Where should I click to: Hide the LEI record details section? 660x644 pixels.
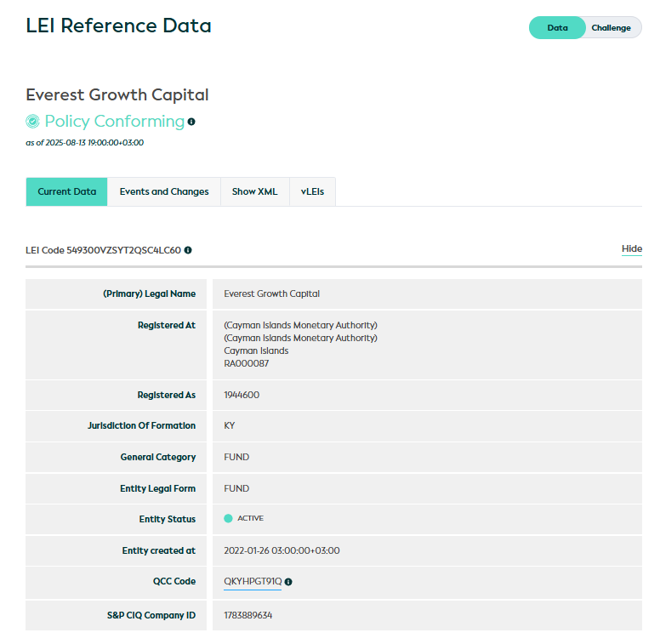point(631,249)
